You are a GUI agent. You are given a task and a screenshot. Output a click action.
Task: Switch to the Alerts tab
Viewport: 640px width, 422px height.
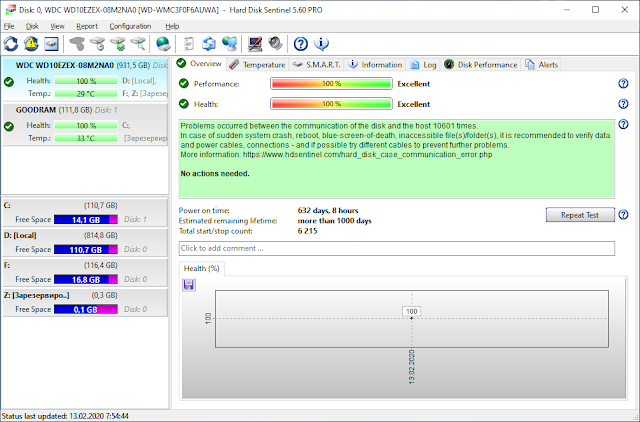pyautogui.click(x=541, y=64)
